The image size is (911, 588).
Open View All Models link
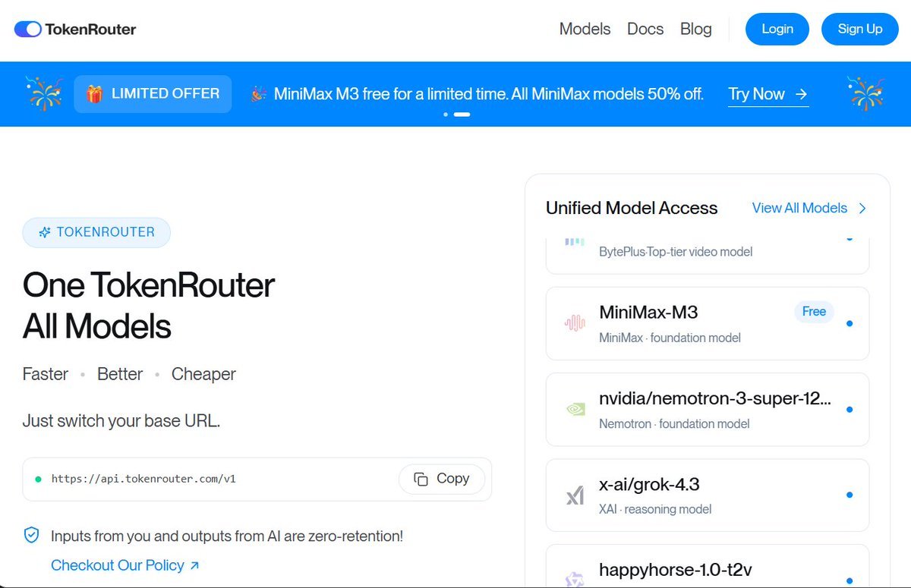coord(809,208)
